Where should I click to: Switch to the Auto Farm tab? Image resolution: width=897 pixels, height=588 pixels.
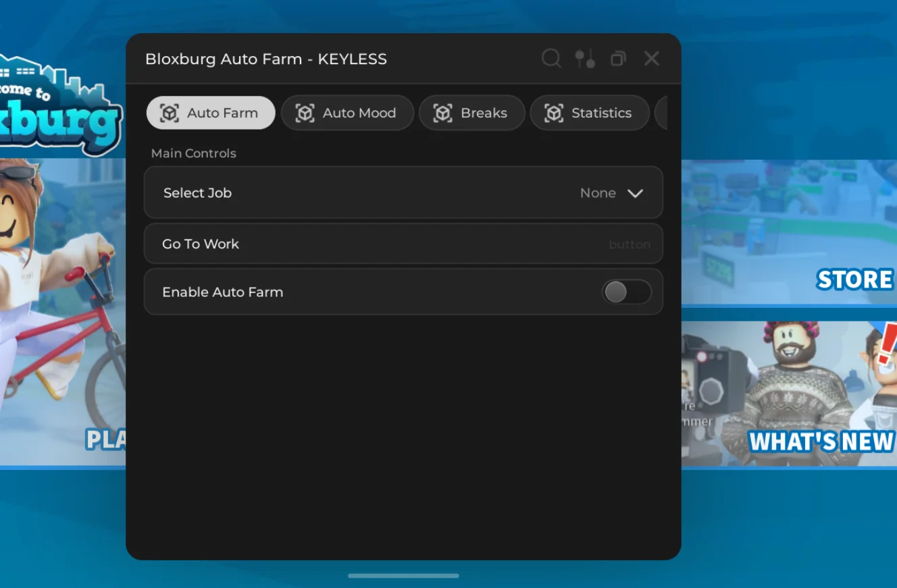click(x=211, y=113)
